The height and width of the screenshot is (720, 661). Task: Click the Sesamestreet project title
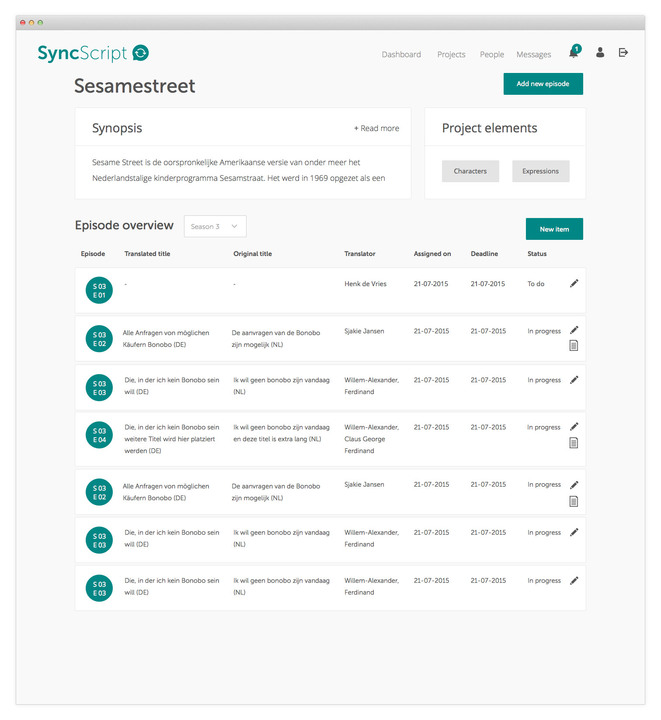(134, 86)
